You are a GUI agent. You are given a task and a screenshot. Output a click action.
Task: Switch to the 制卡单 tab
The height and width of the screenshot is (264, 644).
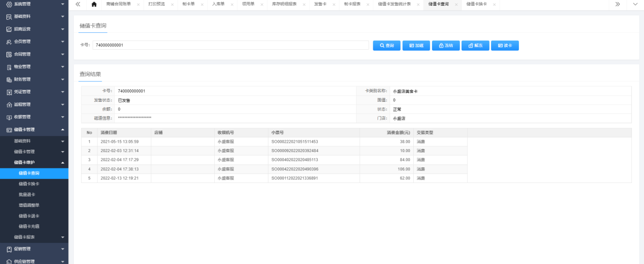tap(189, 4)
